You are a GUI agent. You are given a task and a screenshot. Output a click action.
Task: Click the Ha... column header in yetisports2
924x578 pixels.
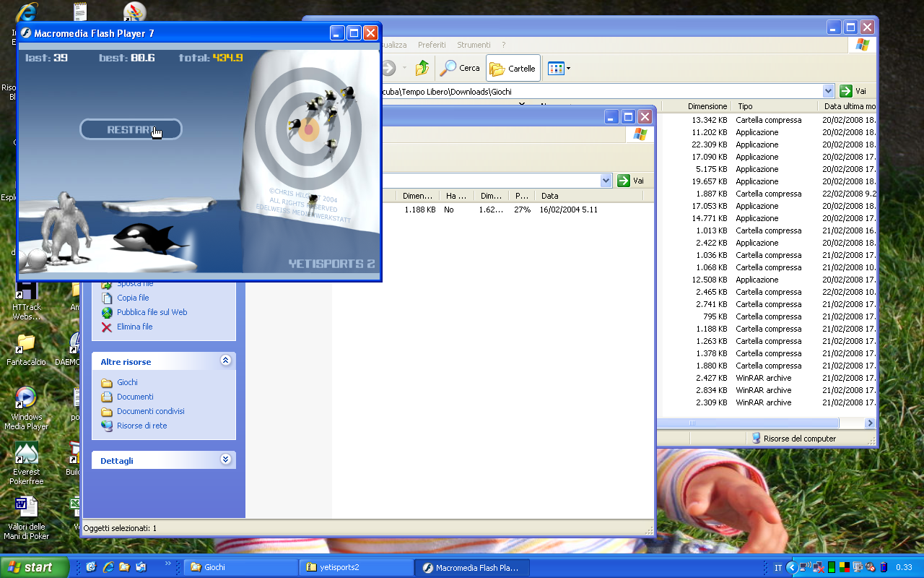coord(456,196)
